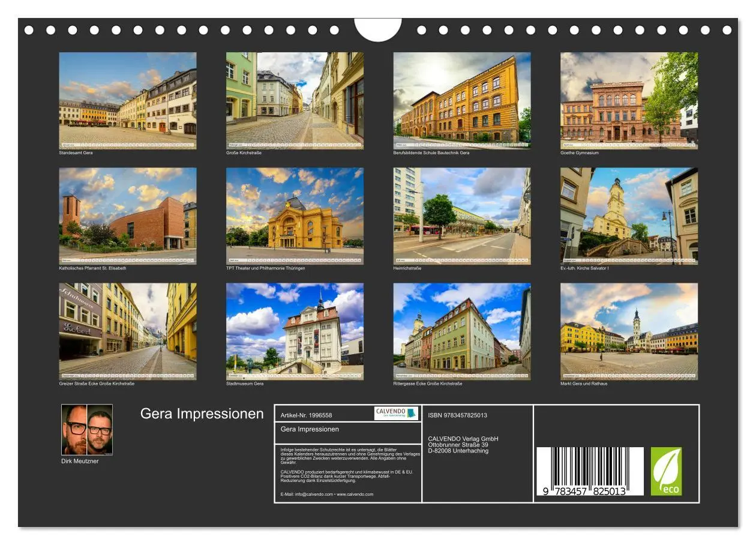756x545 pixels.
Task: Expand the Gera Impressionen info panel
Action: point(310,429)
